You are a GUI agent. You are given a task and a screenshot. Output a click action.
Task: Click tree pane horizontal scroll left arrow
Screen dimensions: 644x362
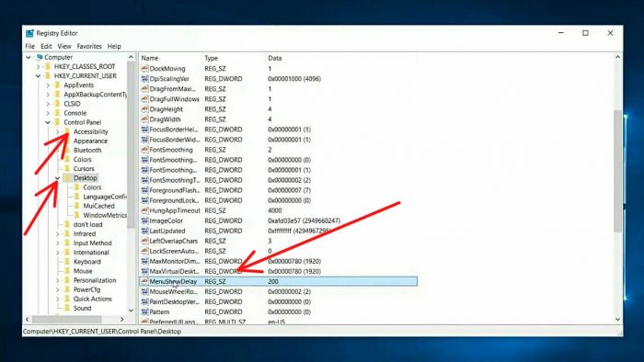point(28,319)
